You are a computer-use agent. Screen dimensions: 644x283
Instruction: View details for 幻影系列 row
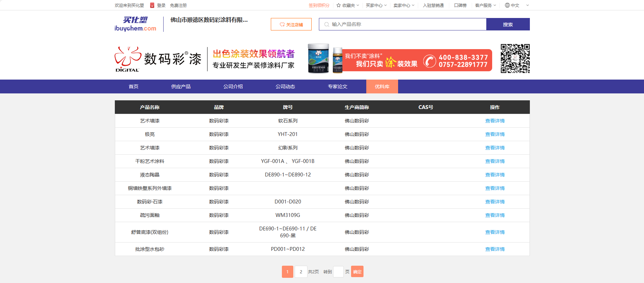[x=495, y=148]
